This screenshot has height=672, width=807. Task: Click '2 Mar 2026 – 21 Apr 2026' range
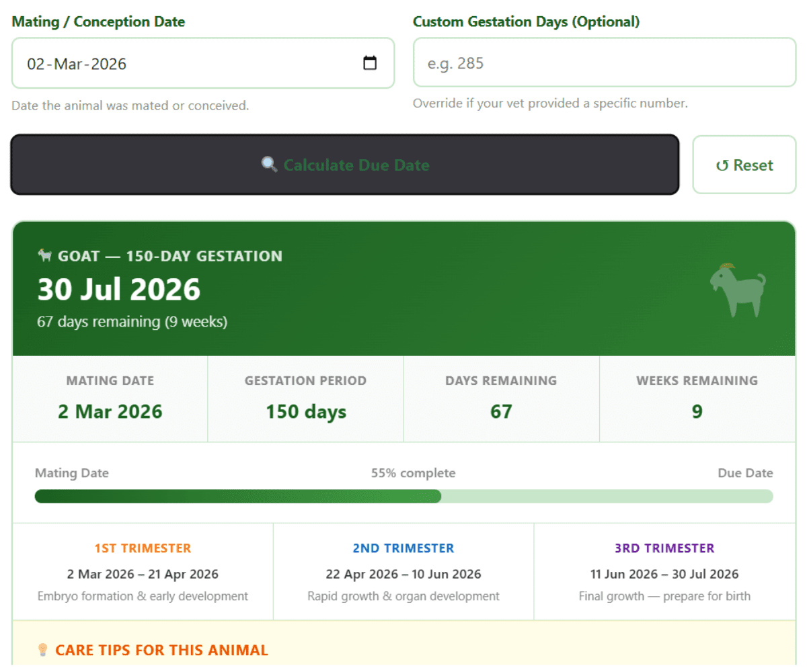point(143,574)
